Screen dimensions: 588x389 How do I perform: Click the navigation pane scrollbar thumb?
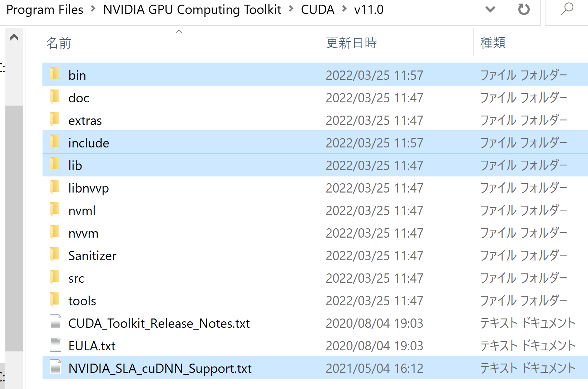pyautogui.click(x=14, y=228)
